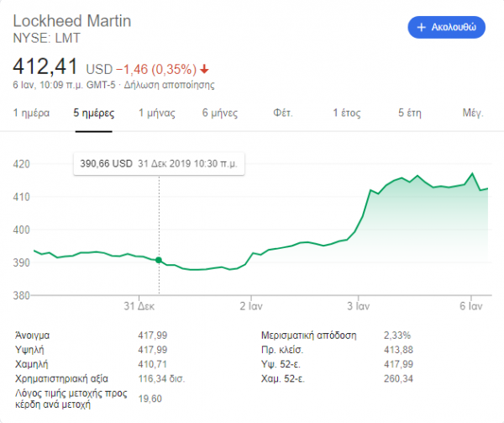504x423 pixels.
Task: Select the 1 έτος tab
Action: 346,113
